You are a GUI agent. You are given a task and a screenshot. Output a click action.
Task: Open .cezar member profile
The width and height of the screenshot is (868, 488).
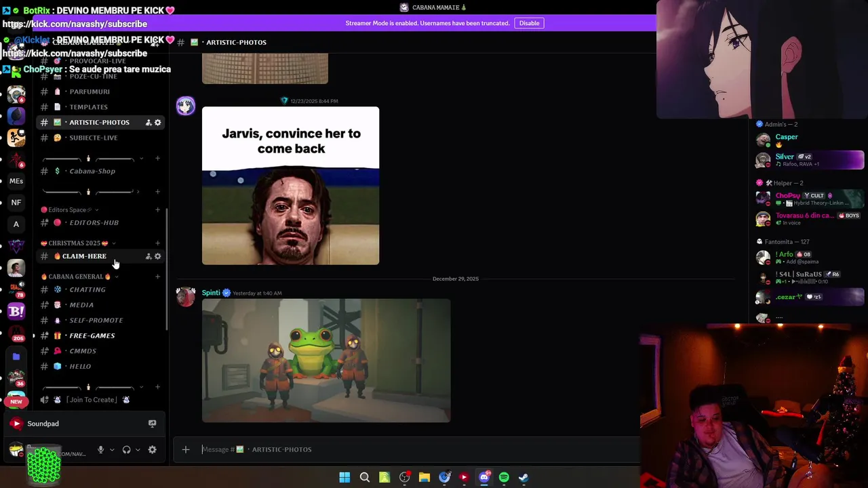[809, 297]
